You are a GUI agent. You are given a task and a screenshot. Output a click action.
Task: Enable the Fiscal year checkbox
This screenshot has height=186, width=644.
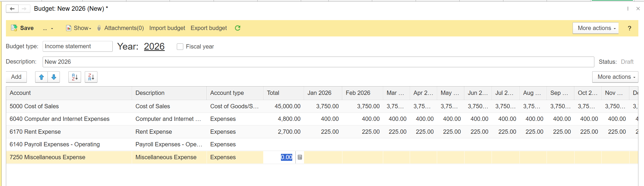coord(180,47)
